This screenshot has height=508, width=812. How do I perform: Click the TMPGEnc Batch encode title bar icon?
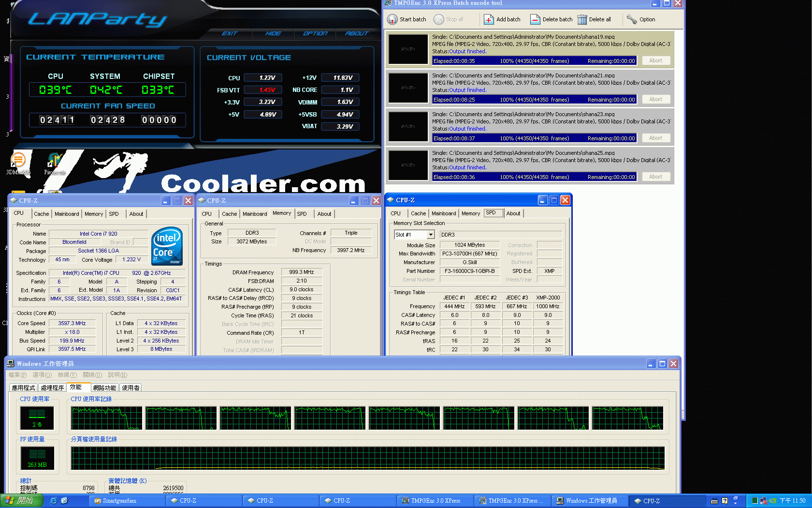pyautogui.click(x=388, y=3)
